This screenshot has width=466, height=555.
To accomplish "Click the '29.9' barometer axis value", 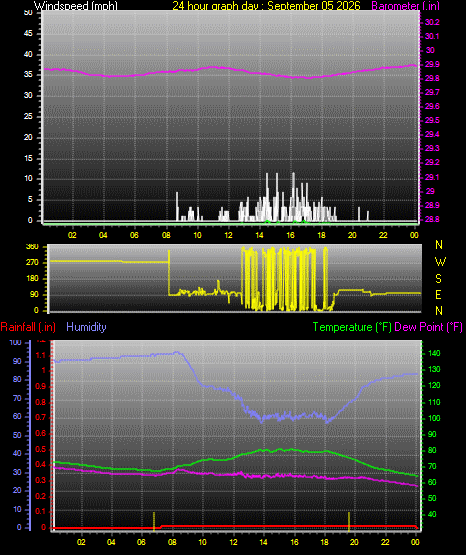I will pyautogui.click(x=432, y=64).
